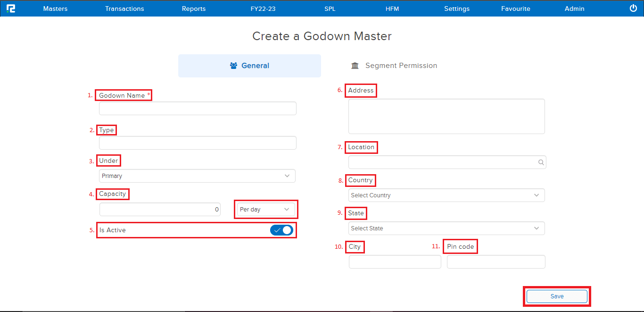Click the Godown Name input field
This screenshot has height=312, width=644.
(x=198, y=109)
